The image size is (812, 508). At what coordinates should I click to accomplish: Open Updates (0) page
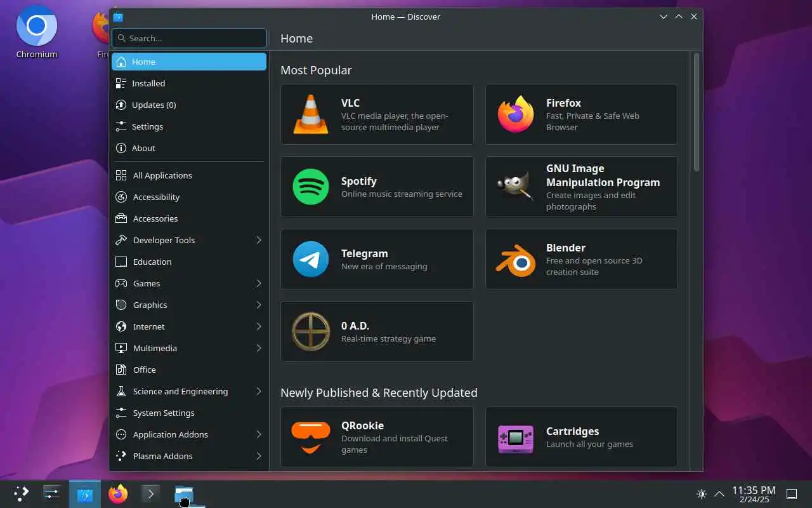189,105
